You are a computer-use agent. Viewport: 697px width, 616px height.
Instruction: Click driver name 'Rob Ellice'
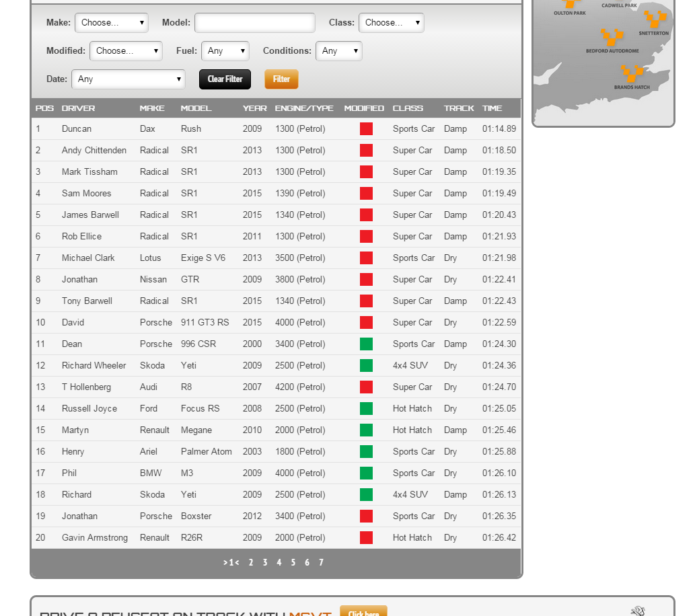(82, 237)
